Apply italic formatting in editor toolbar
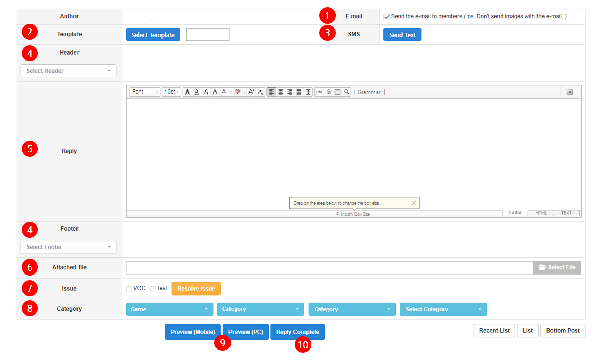Viewport: 614px width, 364px height. tap(206, 92)
